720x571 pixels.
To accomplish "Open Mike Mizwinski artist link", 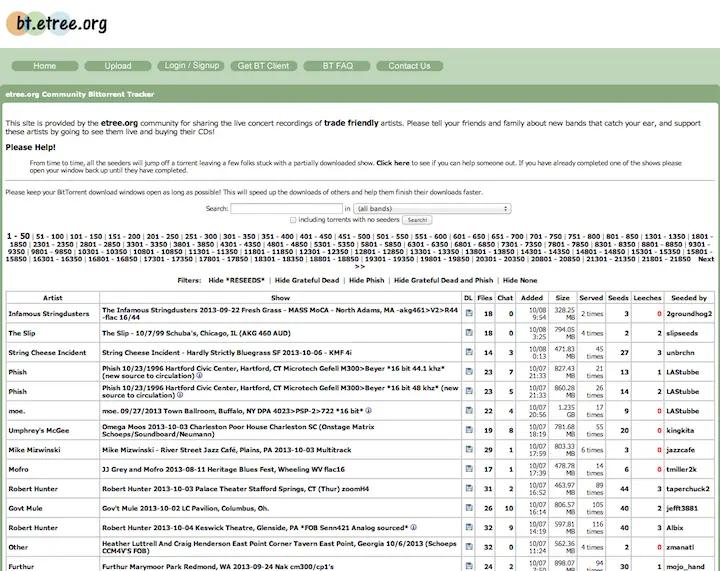I will (34, 450).
